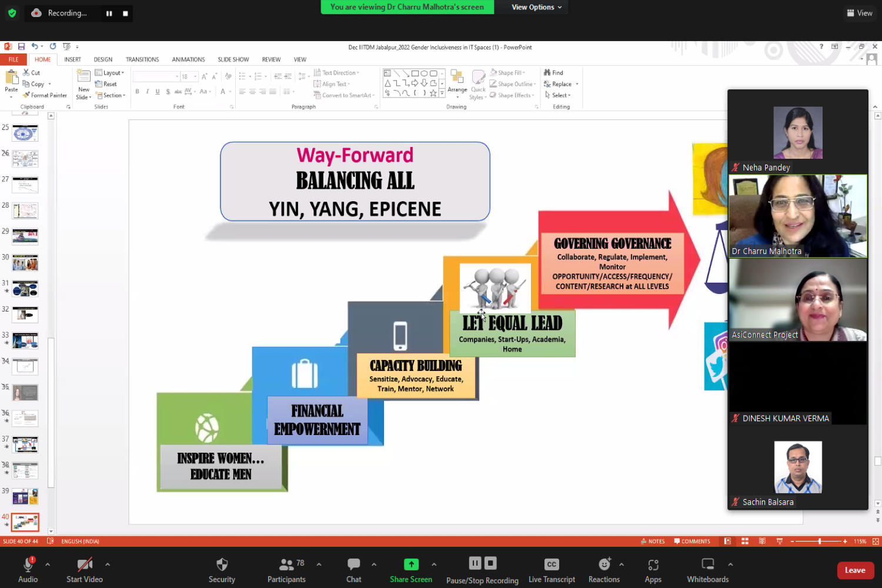Click Replace in Editing group
882x588 pixels.
(x=562, y=84)
